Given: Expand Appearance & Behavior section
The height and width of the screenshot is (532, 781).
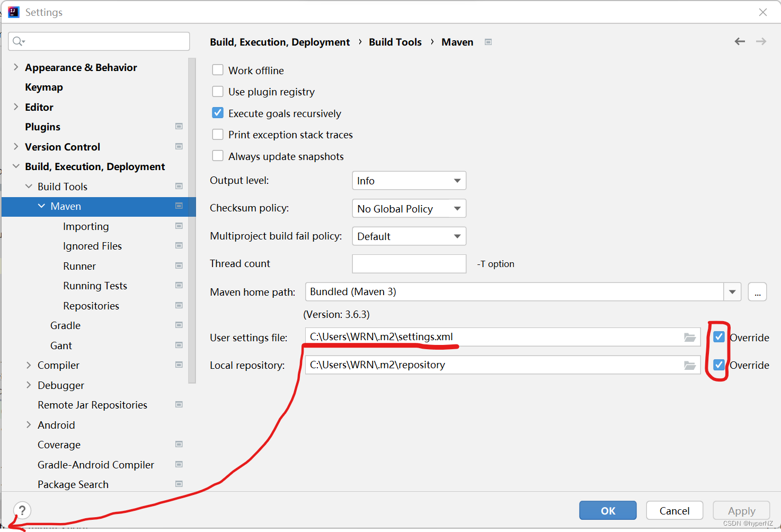Looking at the screenshot, I should pos(16,67).
